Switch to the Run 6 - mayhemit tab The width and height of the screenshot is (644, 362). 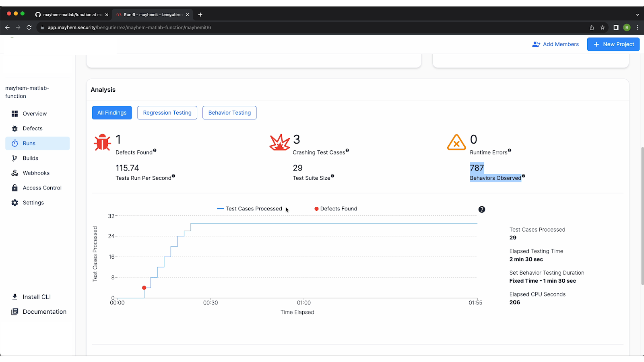point(152,14)
